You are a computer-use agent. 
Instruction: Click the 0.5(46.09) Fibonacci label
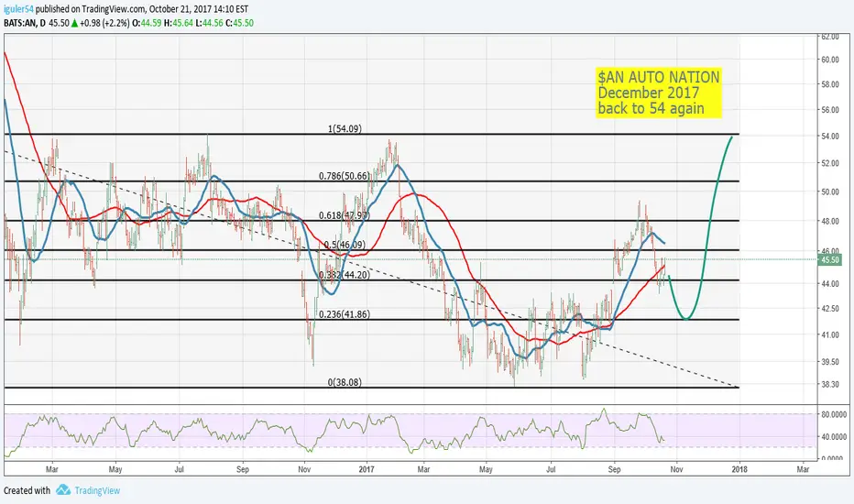tap(345, 245)
